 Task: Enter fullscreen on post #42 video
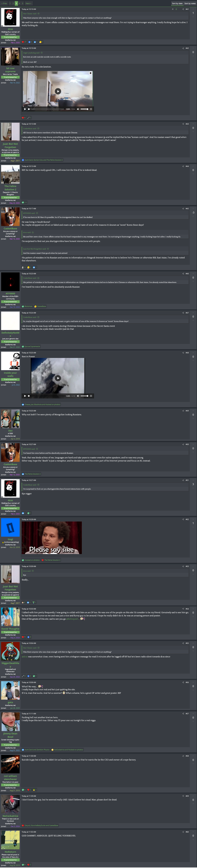click(91, 109)
